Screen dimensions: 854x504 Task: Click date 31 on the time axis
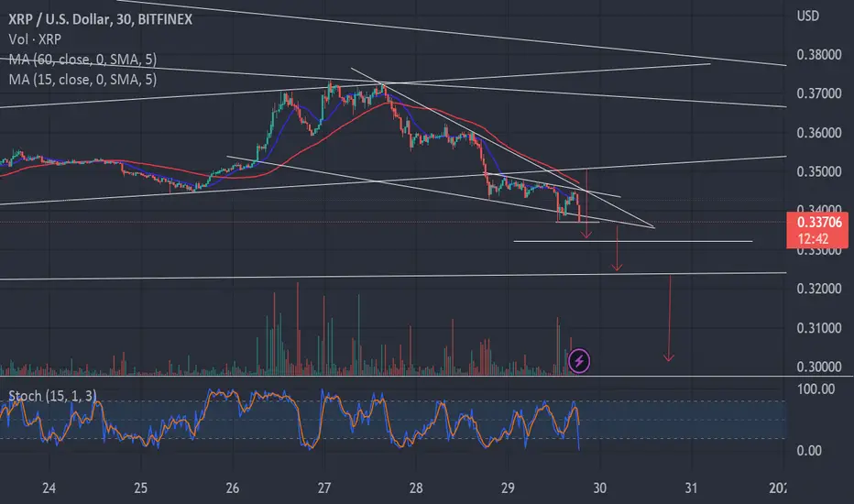[x=691, y=488]
